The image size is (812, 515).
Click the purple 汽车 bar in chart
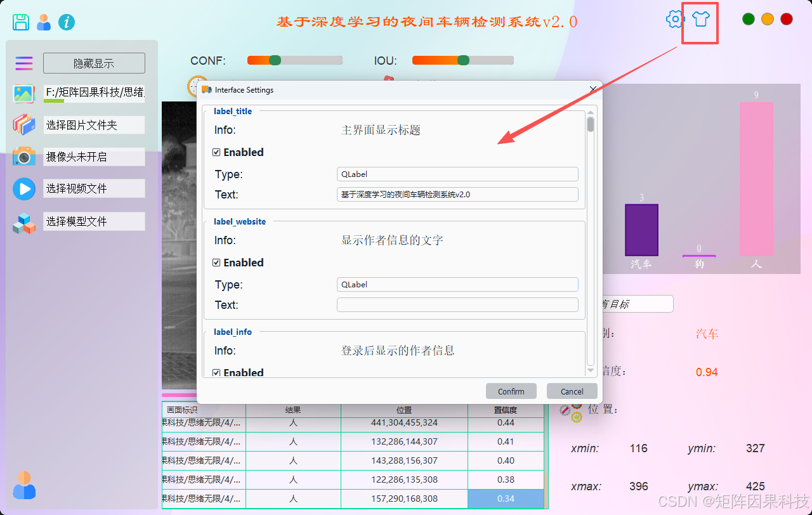(x=641, y=230)
